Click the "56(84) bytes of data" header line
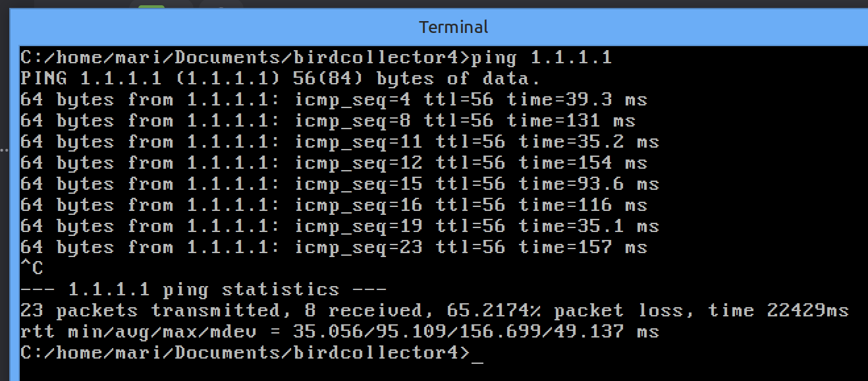Viewport: 868px width, 381px height. [x=416, y=79]
